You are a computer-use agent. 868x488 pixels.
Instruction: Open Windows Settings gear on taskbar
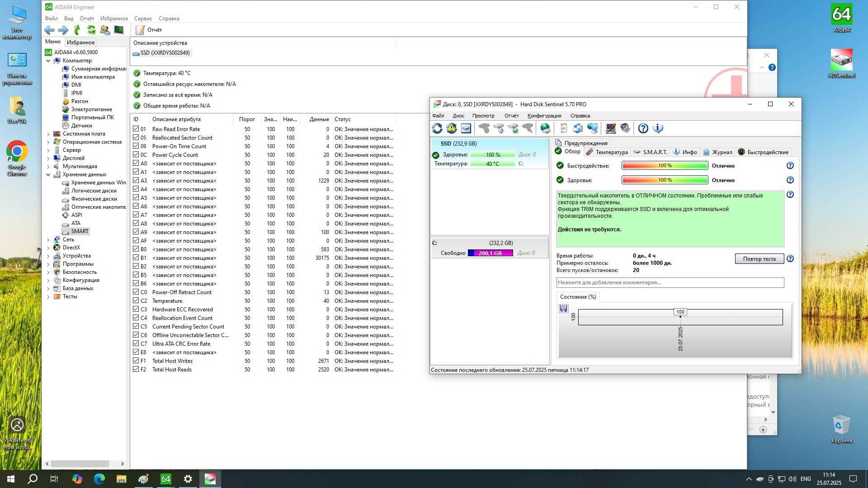188,479
